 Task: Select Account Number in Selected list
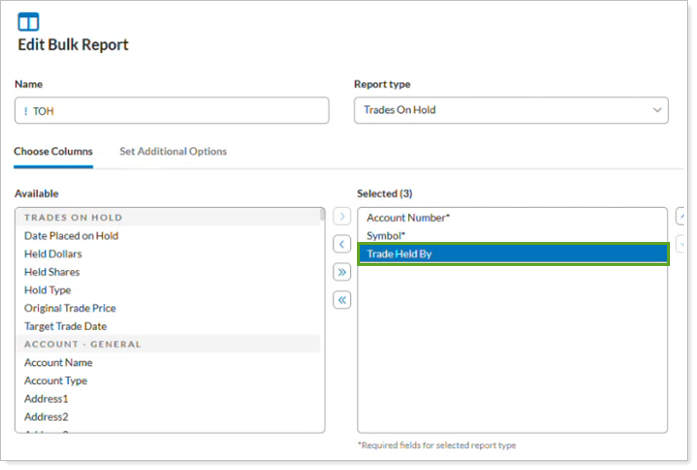pos(408,217)
